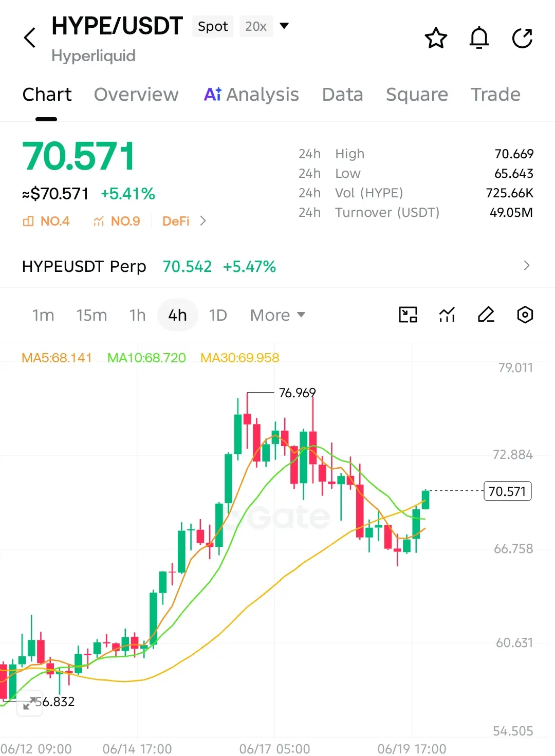The height and width of the screenshot is (756, 555).
Task: Expand category tags chevron after DeFi
Action: [203, 221]
